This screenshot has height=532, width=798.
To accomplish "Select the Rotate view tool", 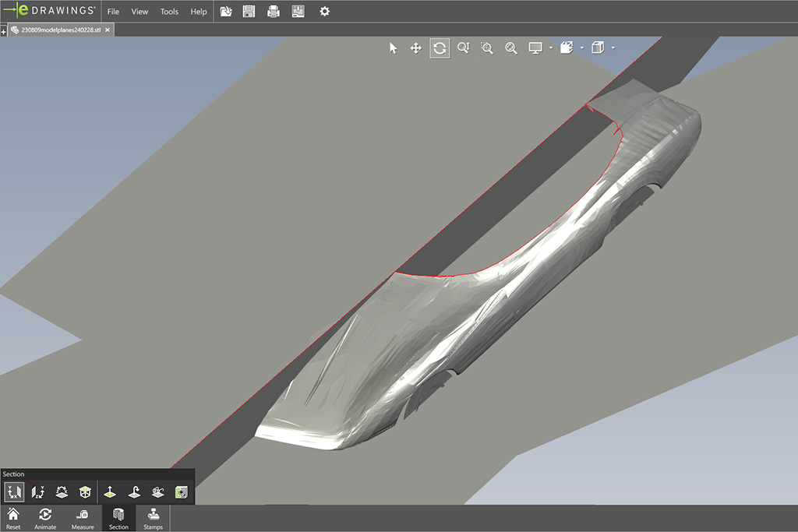I will tap(440, 48).
